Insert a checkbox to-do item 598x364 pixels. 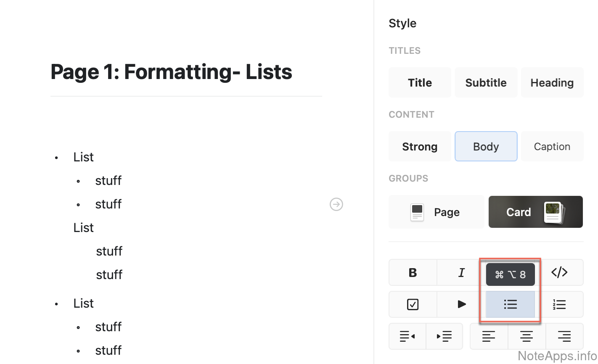pos(413,304)
